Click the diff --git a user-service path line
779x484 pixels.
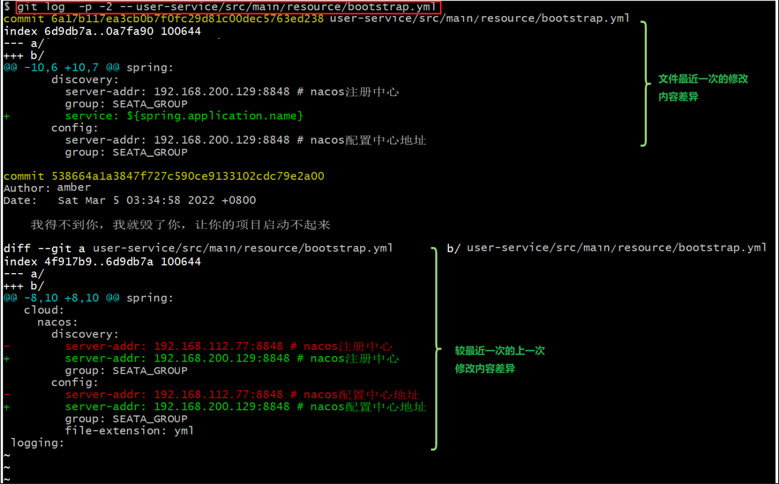[198, 248]
